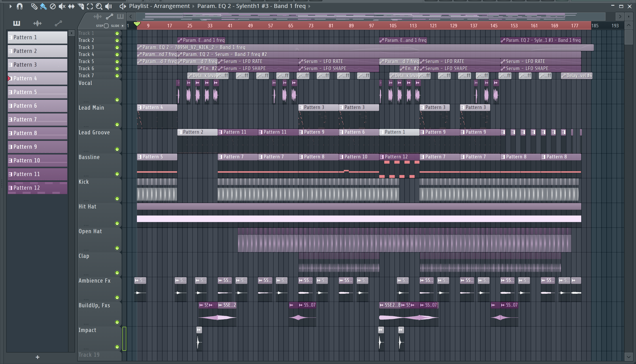The width and height of the screenshot is (636, 364).
Task: Select the Slip tool
Action: [x=71, y=6]
